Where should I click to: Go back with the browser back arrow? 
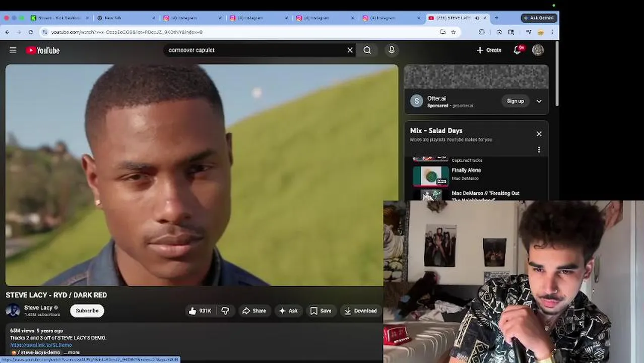(x=7, y=32)
